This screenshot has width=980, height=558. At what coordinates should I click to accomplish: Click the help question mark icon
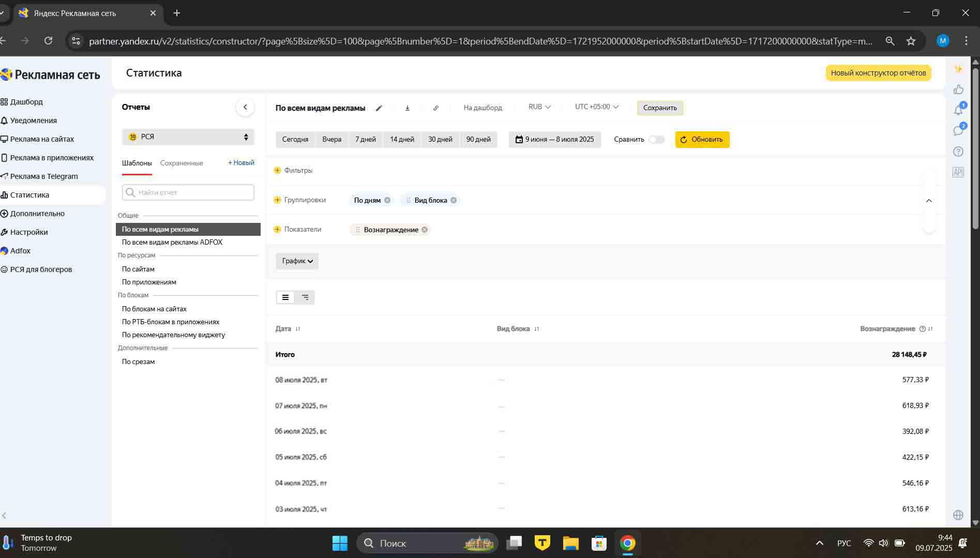click(x=958, y=152)
